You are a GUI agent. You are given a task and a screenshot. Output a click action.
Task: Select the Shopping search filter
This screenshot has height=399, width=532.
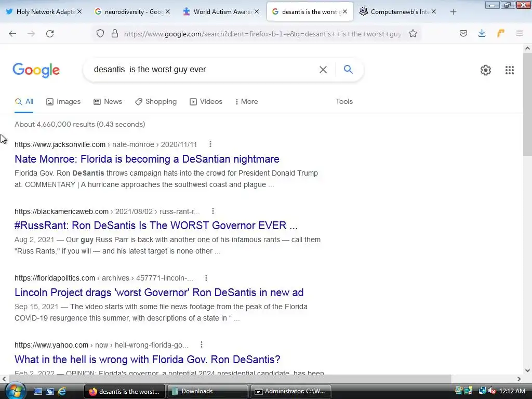[156, 101]
